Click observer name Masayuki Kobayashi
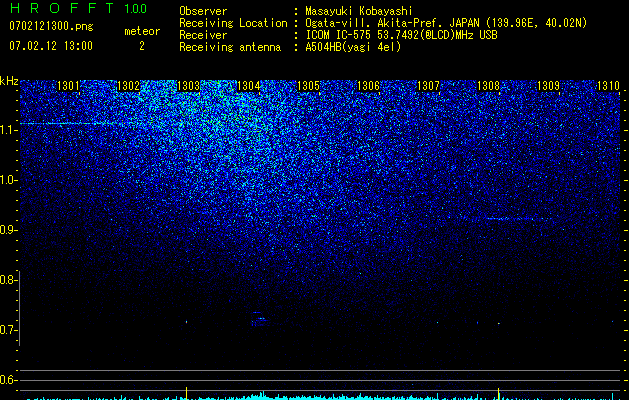Viewport: 629px width, 400px height. [359, 11]
